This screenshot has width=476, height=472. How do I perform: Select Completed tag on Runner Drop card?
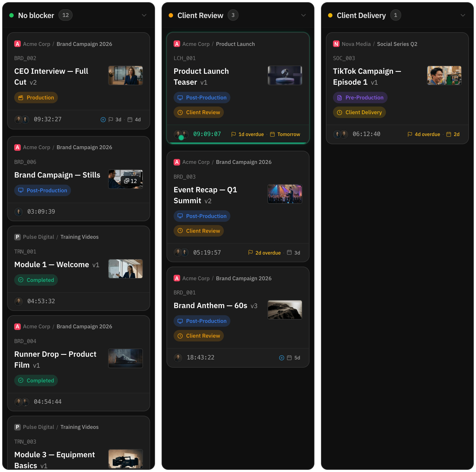[x=36, y=380]
